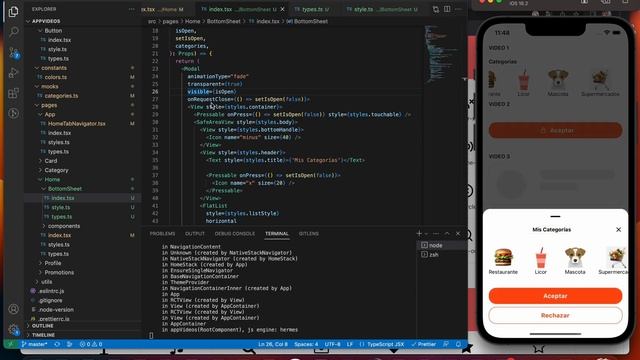640x360 pixels.
Task: Select the Licor category in bottom sheet
Action: (540, 261)
